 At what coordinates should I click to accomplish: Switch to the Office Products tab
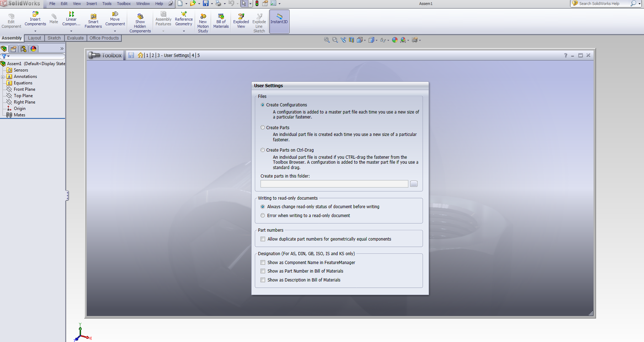coord(104,38)
